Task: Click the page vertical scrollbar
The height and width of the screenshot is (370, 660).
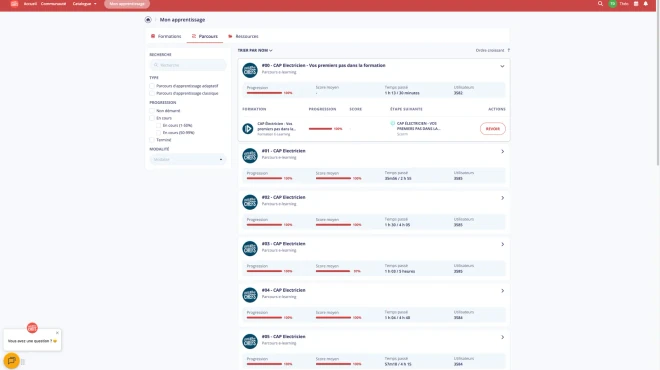Action: [x=658, y=84]
